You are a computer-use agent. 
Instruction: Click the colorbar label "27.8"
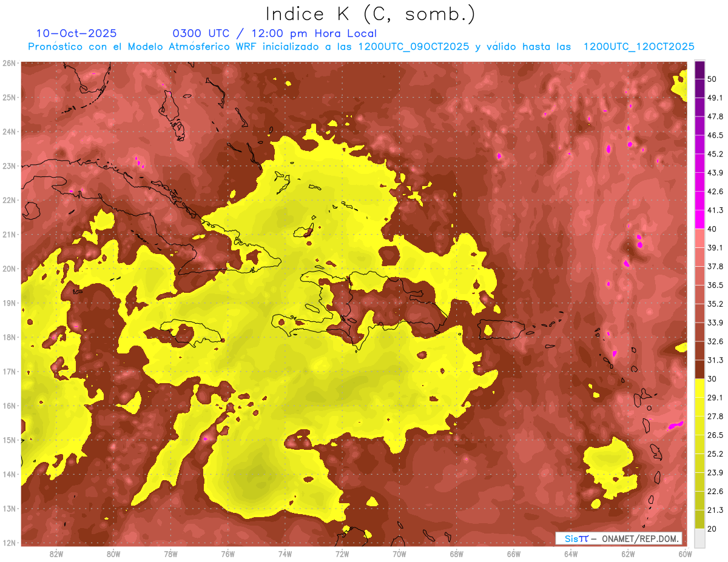pyautogui.click(x=715, y=416)
